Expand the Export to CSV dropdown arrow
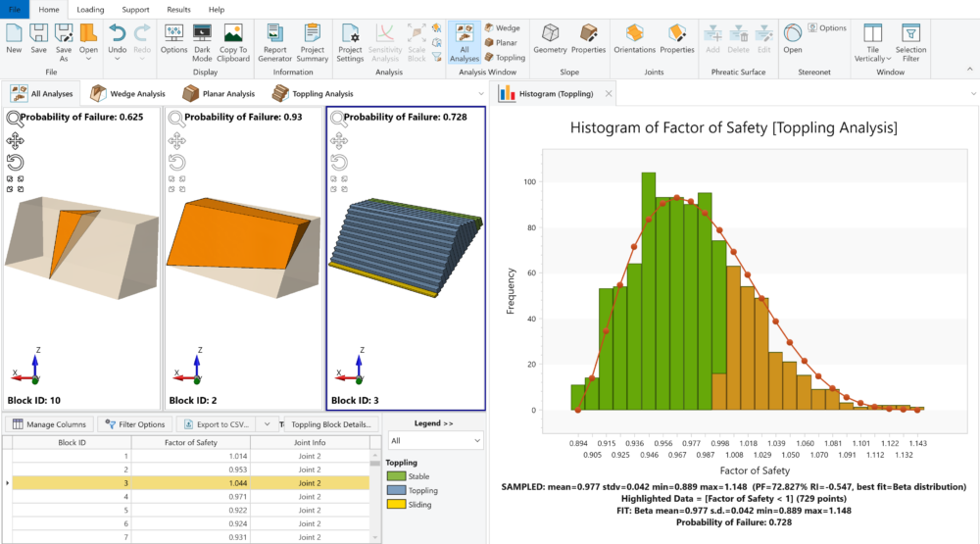 tap(267, 424)
